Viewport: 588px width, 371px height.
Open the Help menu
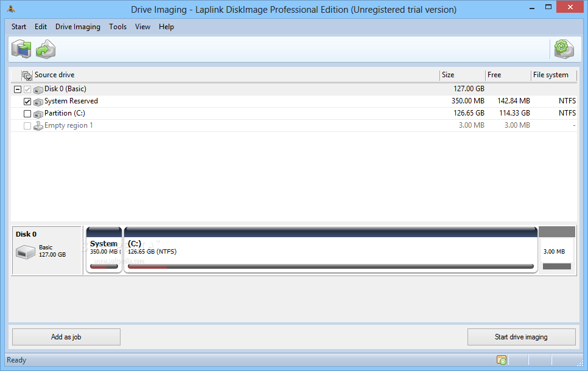point(166,27)
